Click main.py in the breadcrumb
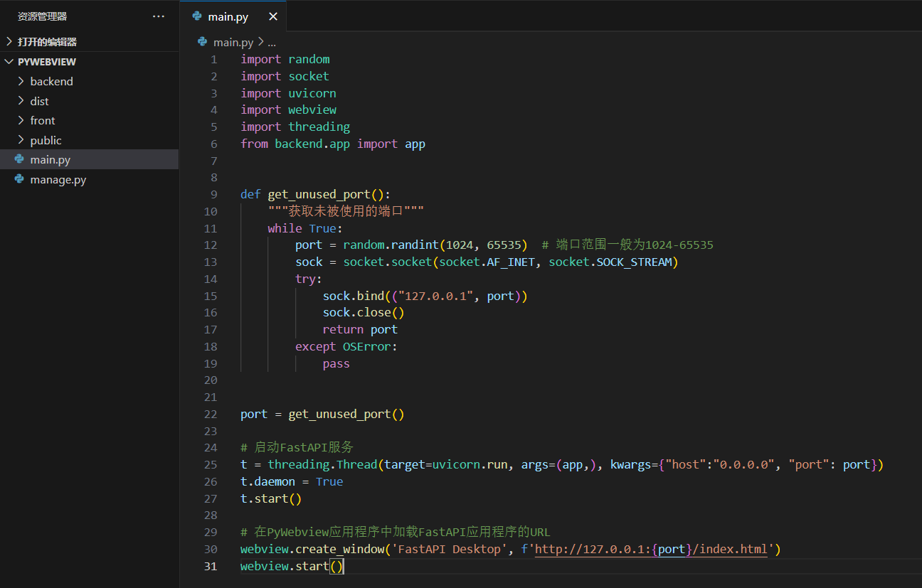This screenshot has height=588, width=922. 233,42
